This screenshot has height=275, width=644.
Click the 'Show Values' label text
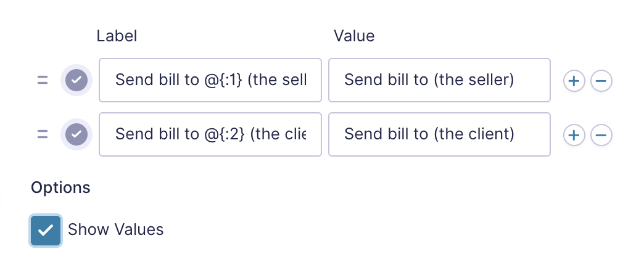click(x=115, y=229)
